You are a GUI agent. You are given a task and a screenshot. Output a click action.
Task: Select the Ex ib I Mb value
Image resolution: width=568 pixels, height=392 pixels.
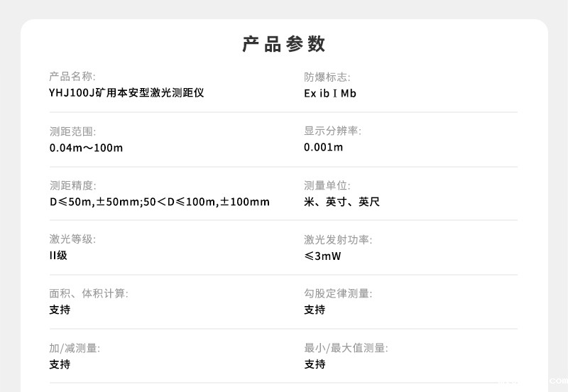click(x=330, y=93)
